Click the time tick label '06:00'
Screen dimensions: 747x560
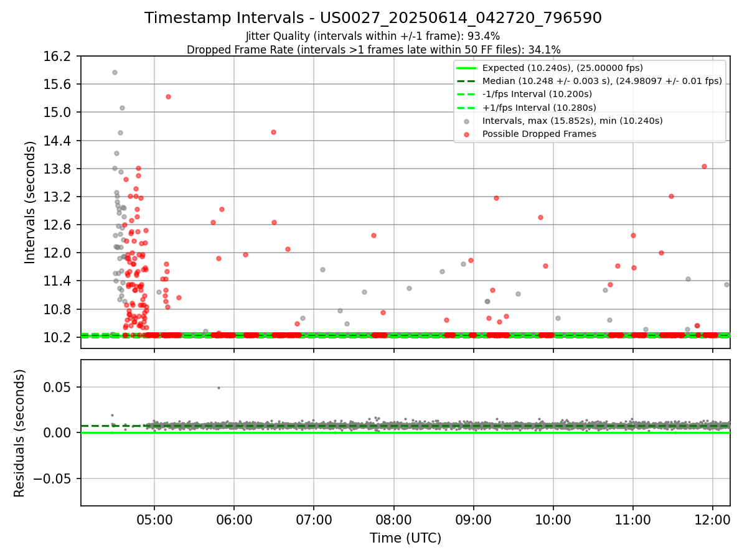[234, 520]
